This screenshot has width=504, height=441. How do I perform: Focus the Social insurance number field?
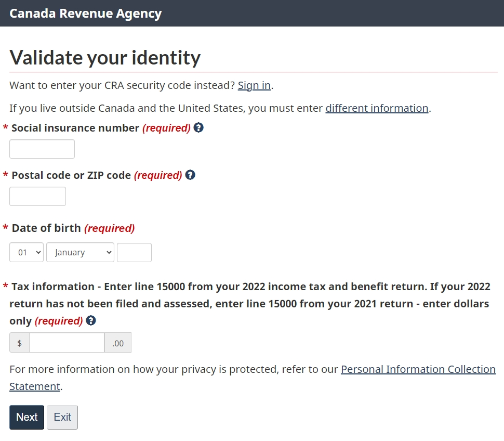[x=42, y=149]
